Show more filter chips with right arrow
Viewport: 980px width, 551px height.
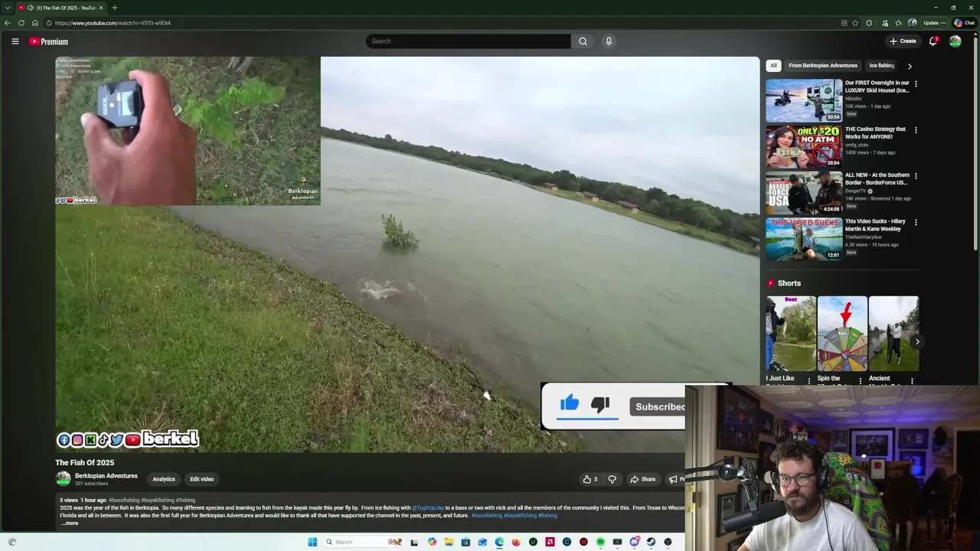[x=910, y=66]
